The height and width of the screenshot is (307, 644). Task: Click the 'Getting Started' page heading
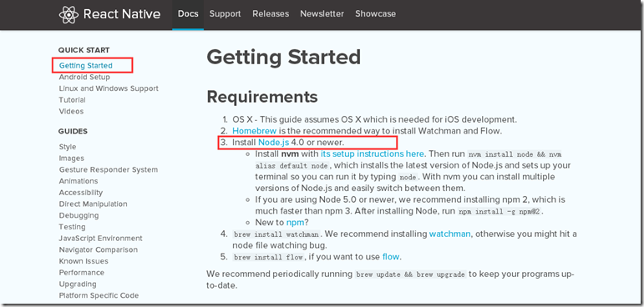click(x=283, y=57)
